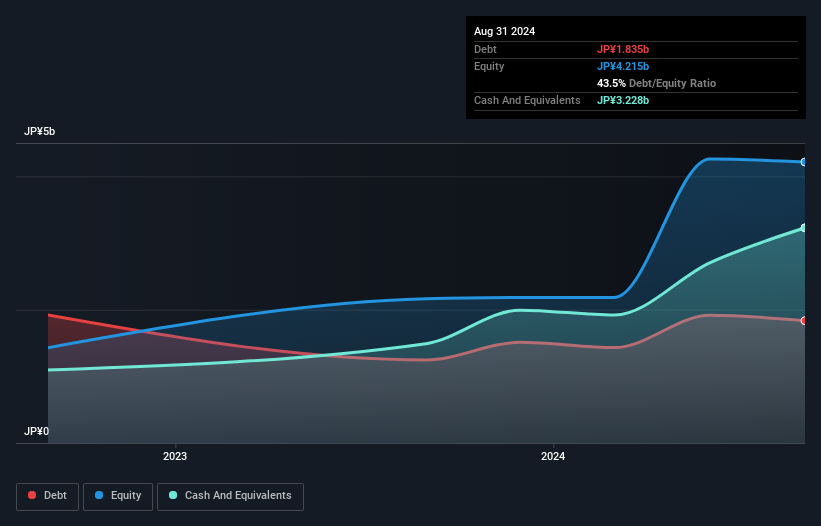Screen dimensions: 821x526
Task: Click the Equity value JP¥4.215b
Action: [x=623, y=66]
